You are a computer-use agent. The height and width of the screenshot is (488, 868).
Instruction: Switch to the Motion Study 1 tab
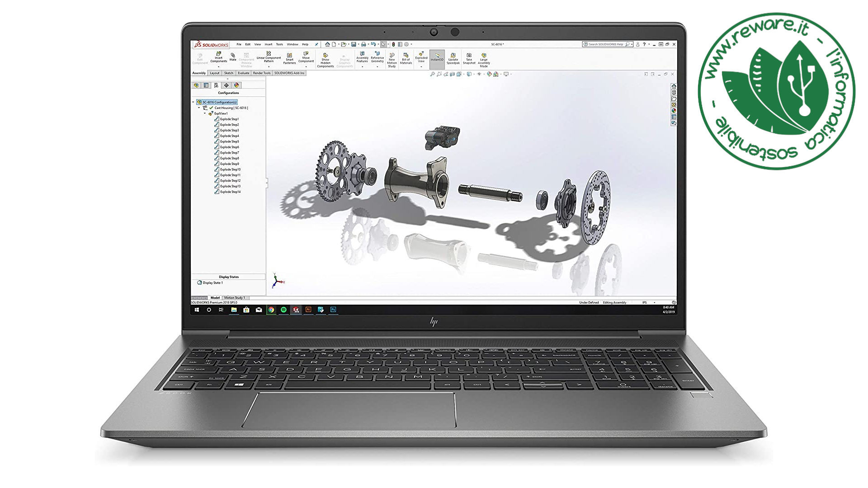tap(234, 298)
